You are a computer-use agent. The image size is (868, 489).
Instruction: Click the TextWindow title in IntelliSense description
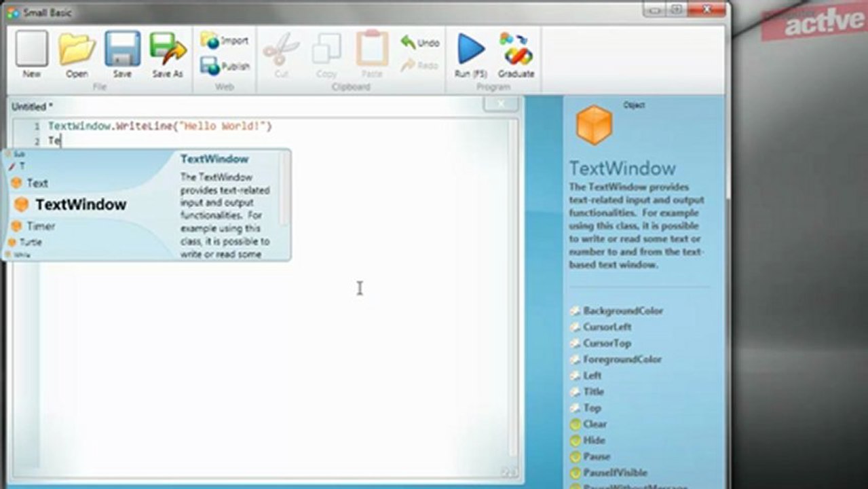pyautogui.click(x=214, y=159)
